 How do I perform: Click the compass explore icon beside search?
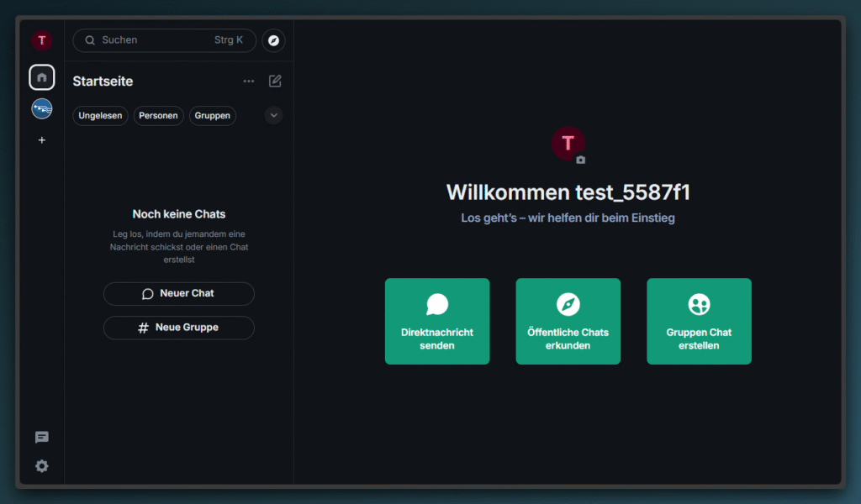pyautogui.click(x=273, y=40)
